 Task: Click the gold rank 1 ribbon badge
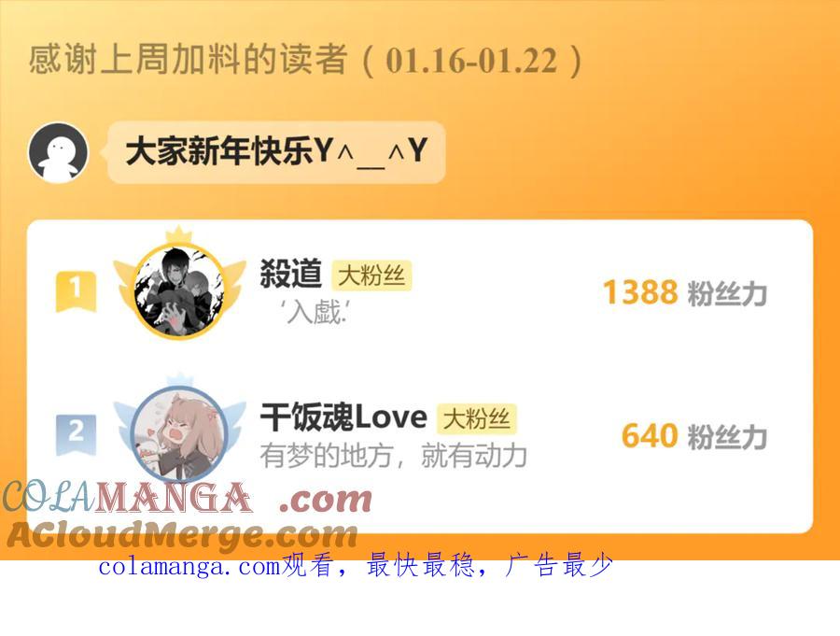pos(77,291)
